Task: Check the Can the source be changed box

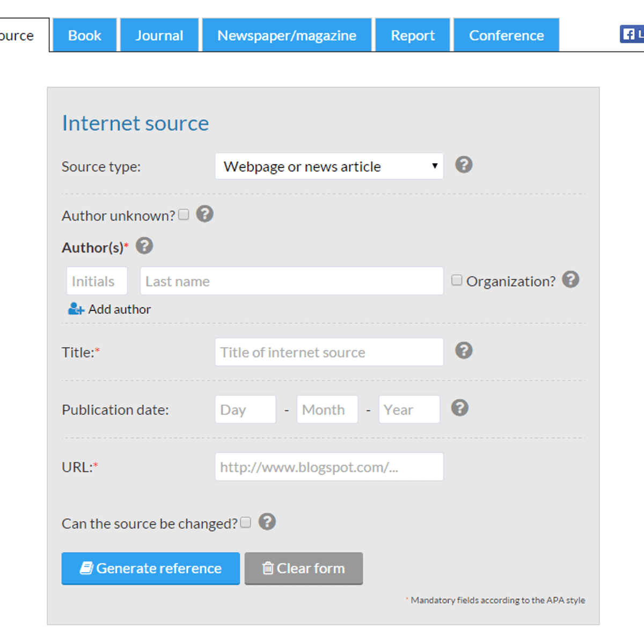Action: click(x=246, y=523)
